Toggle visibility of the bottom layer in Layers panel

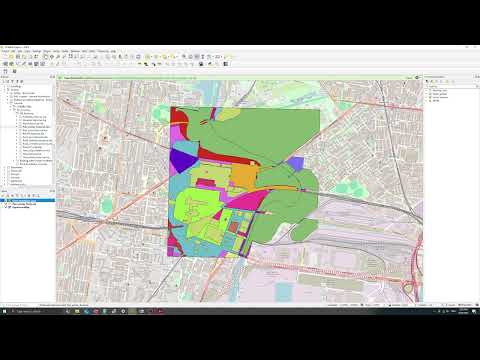tap(5, 207)
